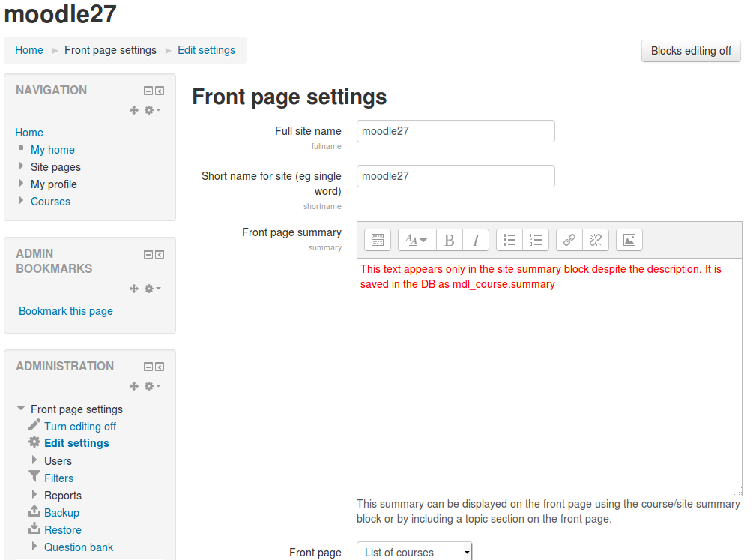This screenshot has height=560, width=756.
Task: Click the pencil icon beside Turn editing off
Action: point(34,424)
